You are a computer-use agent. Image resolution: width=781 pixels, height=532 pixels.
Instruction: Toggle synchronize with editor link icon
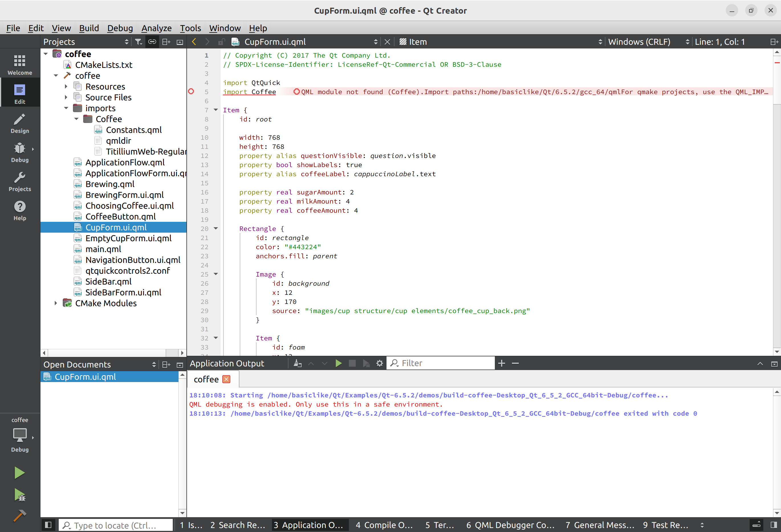point(152,42)
